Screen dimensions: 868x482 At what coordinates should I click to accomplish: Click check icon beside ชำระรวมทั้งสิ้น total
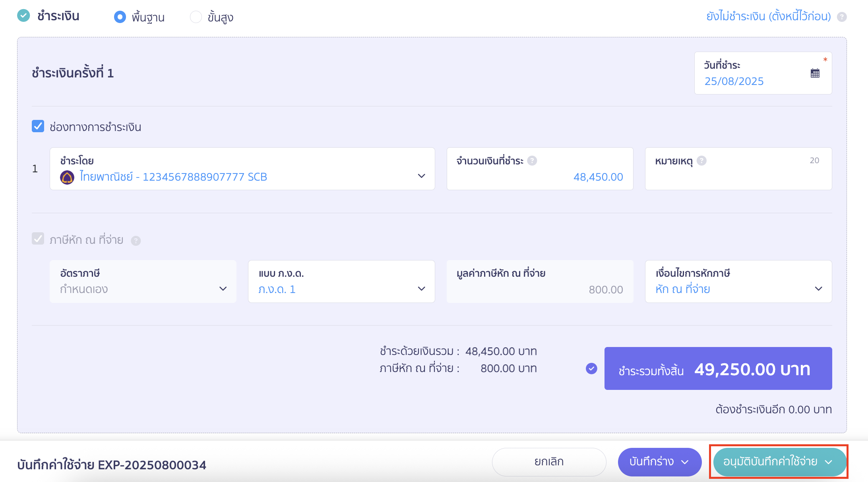click(x=591, y=368)
